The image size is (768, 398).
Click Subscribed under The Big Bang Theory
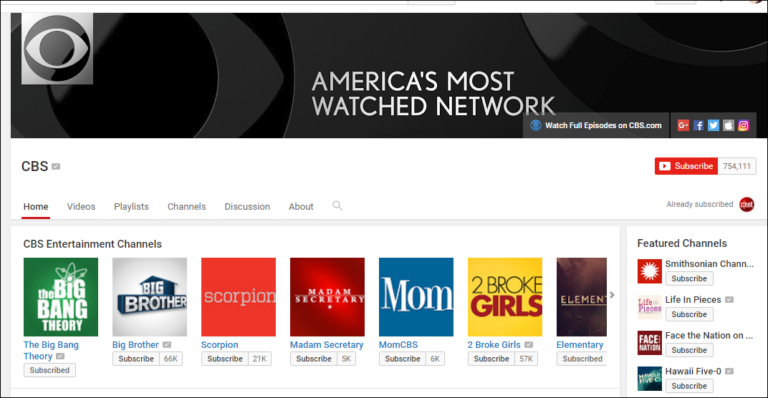pyautogui.click(x=49, y=370)
